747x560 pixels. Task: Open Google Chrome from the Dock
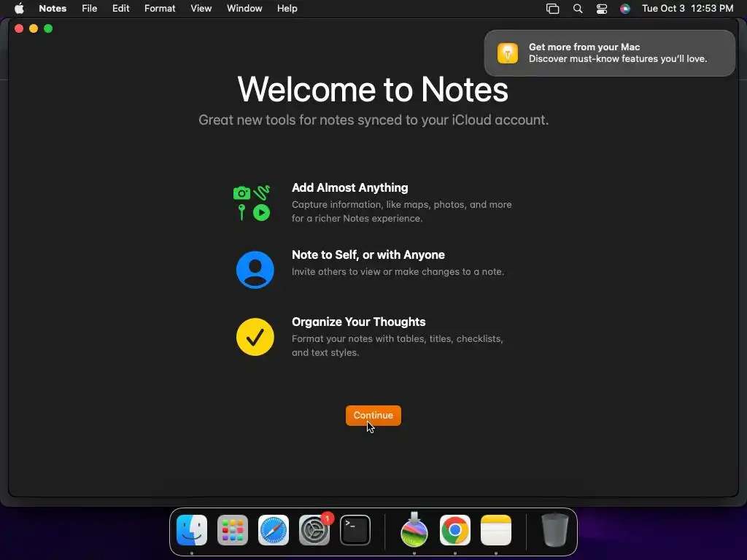coord(455,530)
